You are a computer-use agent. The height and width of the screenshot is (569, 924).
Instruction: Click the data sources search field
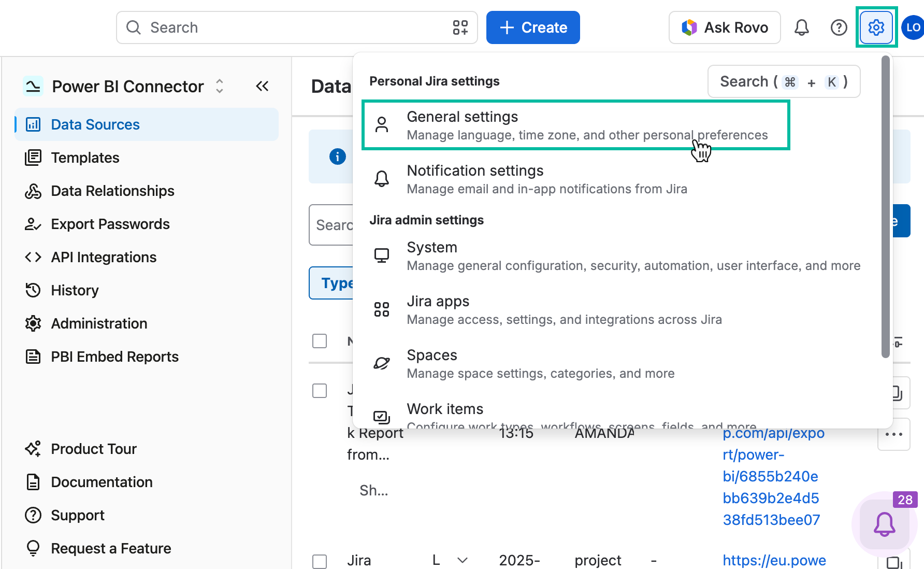point(331,225)
